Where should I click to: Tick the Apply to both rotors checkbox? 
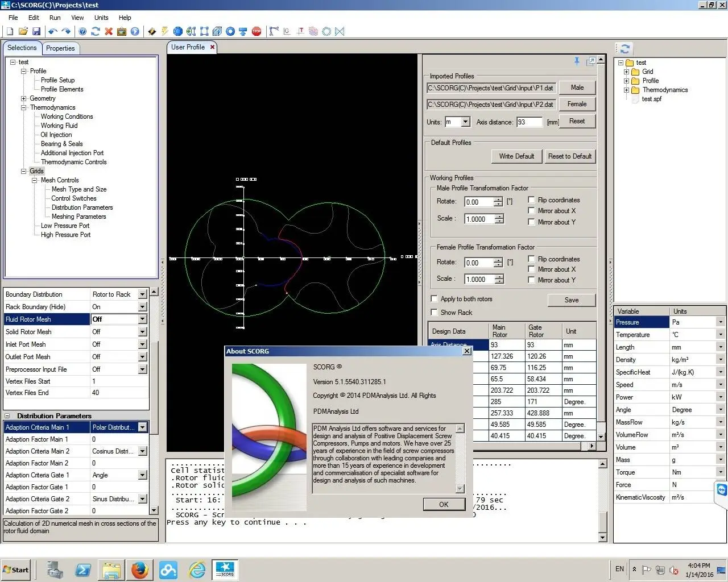(434, 299)
